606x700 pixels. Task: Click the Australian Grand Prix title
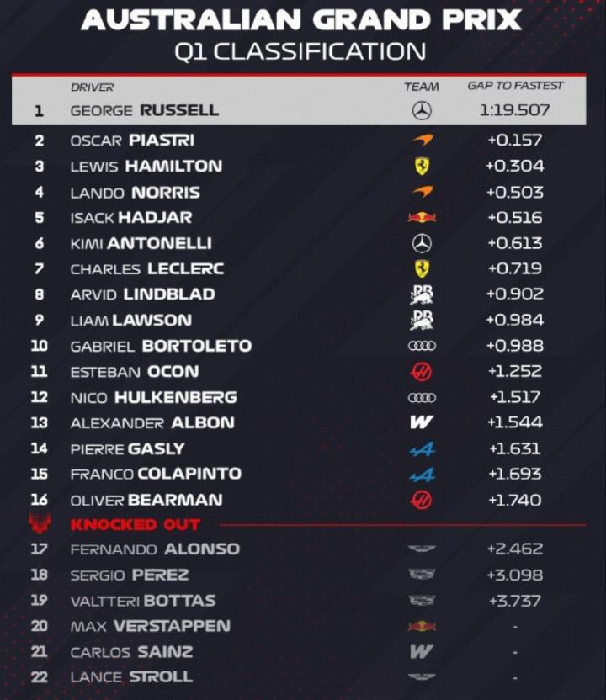(x=300, y=19)
